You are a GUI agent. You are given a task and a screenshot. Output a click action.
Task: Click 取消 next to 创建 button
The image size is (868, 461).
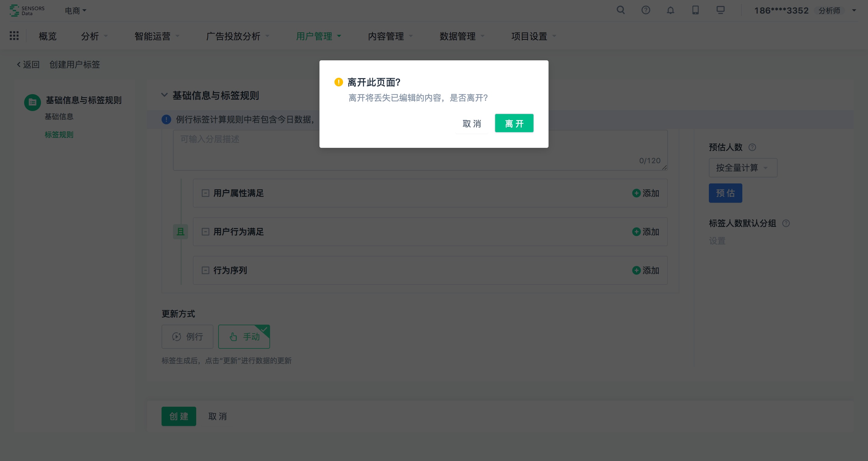click(x=217, y=416)
